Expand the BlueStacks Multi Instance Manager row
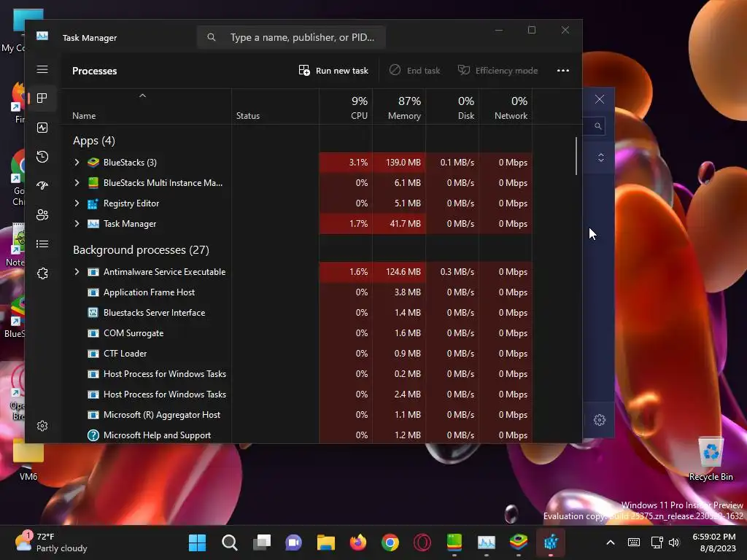Screen dimensions: 747x560 [x=77, y=183]
